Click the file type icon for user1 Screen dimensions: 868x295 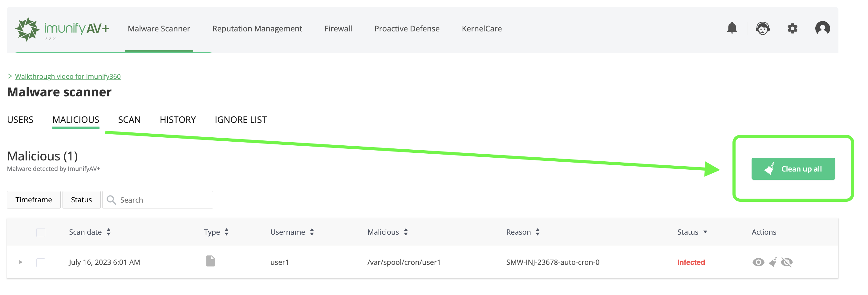pyautogui.click(x=211, y=261)
